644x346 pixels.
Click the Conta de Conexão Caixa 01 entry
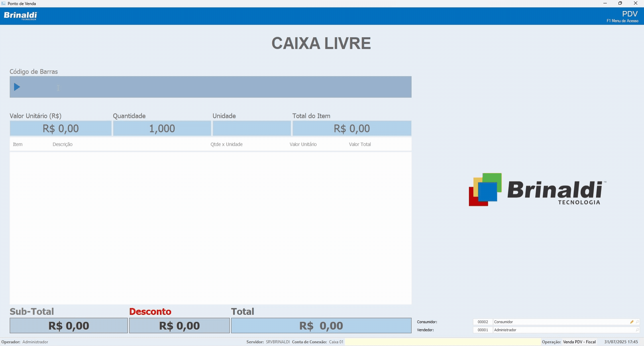click(x=318, y=342)
